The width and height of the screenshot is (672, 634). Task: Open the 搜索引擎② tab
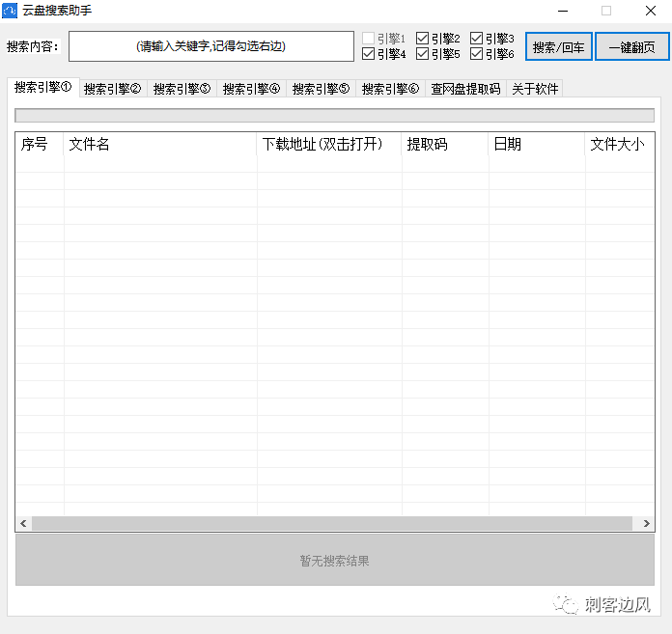coord(113,89)
